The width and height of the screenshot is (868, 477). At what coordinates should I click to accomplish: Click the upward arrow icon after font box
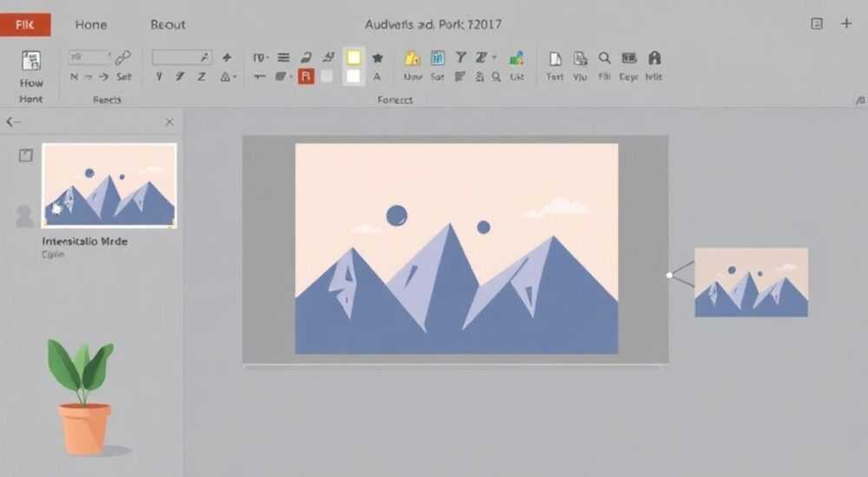pos(227,57)
